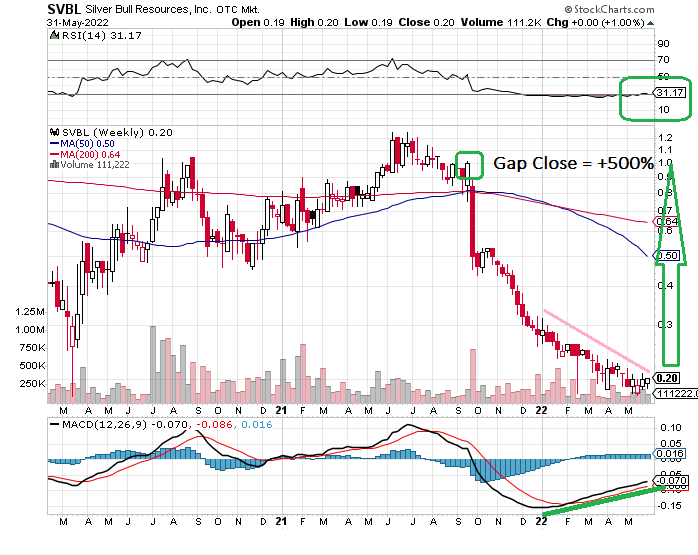The width and height of the screenshot is (698, 555).
Task: Click the Volume 111.2K header value
Action: (501, 23)
